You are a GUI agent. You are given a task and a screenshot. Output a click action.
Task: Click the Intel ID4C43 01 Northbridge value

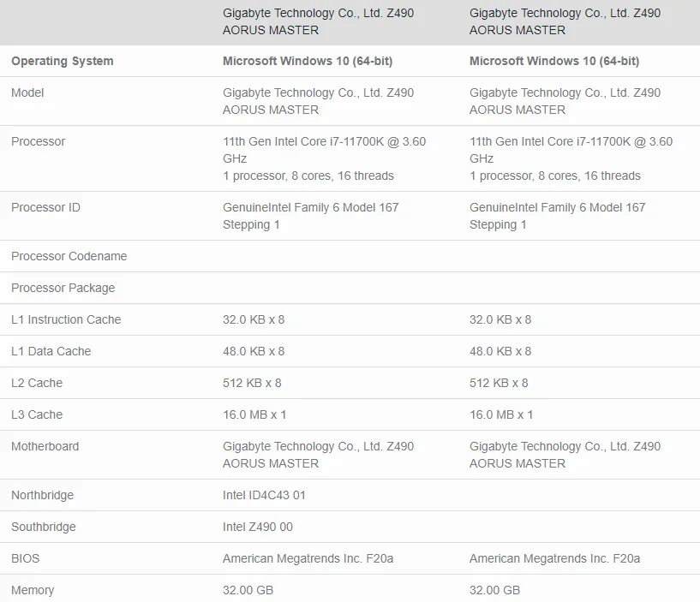click(264, 495)
